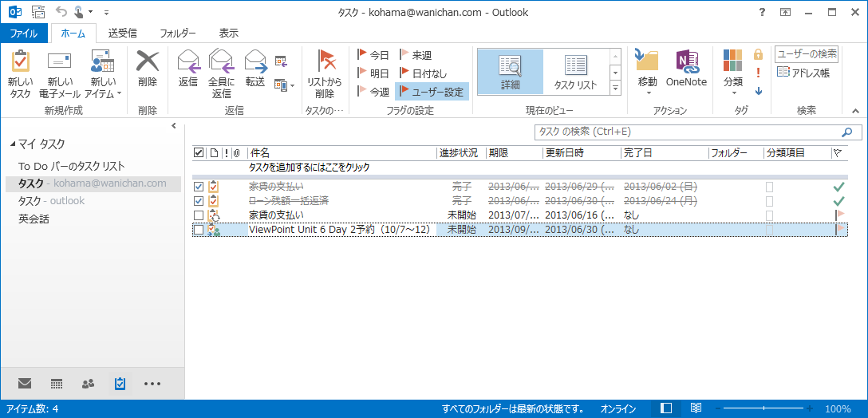868x418 pixels.
Task: Collapse the ribbon with the chevron
Action: point(856,111)
